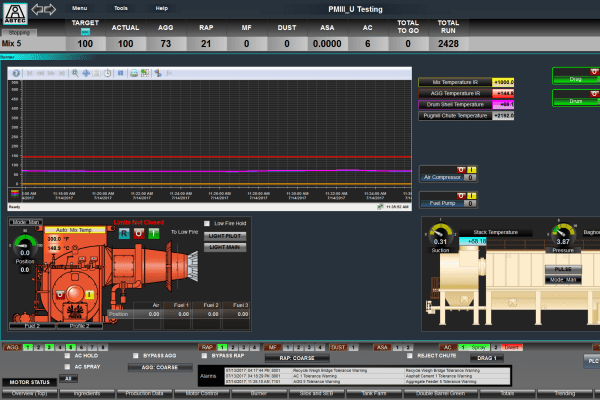The height and width of the screenshot is (400, 600).
Task: Open the Help menu
Action: [x=161, y=8]
